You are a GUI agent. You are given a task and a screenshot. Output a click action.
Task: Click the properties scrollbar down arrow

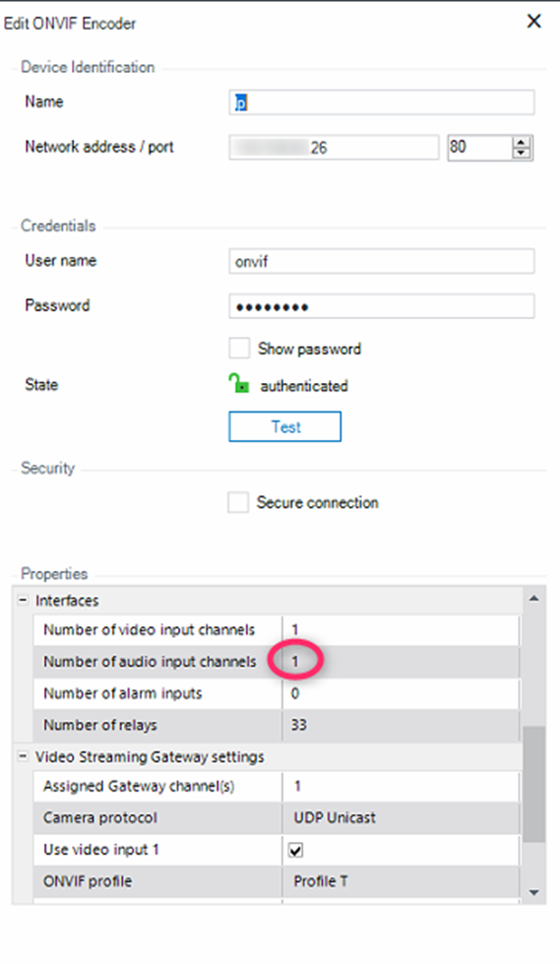(533, 893)
